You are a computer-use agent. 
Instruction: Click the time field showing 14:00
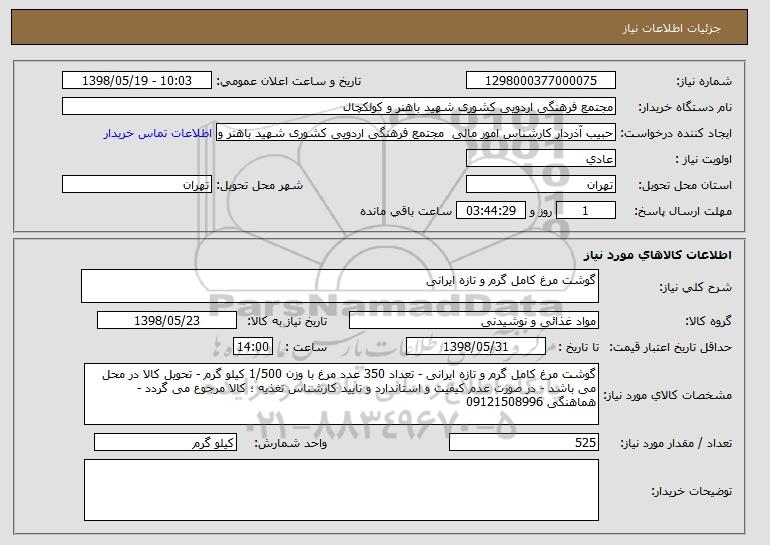tap(253, 347)
